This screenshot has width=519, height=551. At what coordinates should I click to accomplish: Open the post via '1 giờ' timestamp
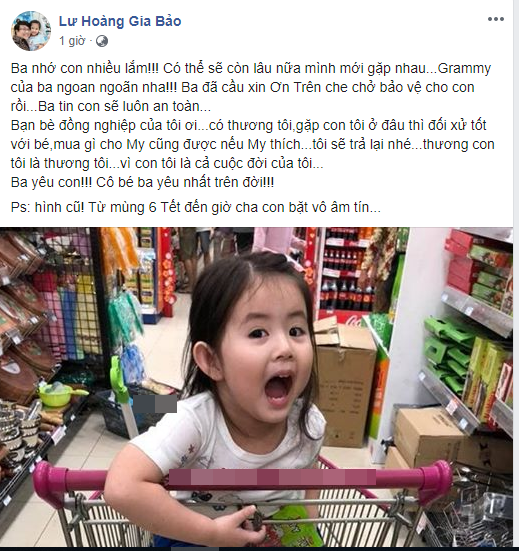(x=72, y=41)
